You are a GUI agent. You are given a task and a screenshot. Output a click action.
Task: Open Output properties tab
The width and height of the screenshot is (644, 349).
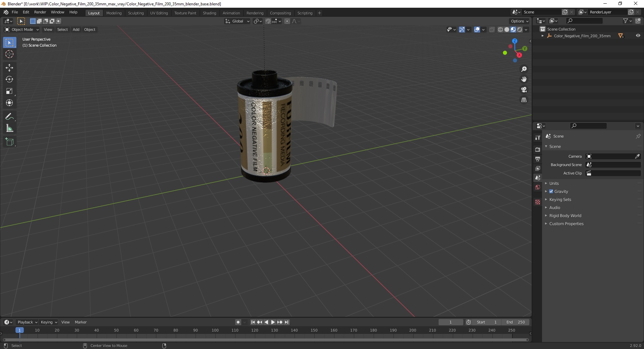pos(538,159)
